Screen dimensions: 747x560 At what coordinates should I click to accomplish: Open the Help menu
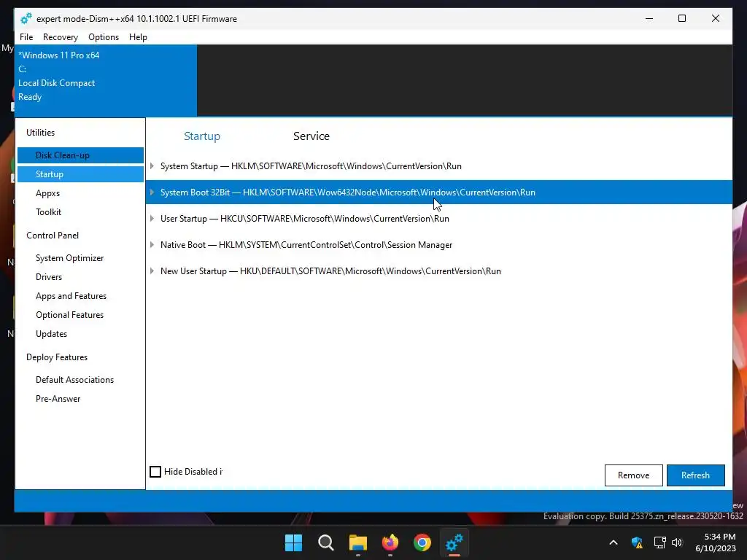138,37
